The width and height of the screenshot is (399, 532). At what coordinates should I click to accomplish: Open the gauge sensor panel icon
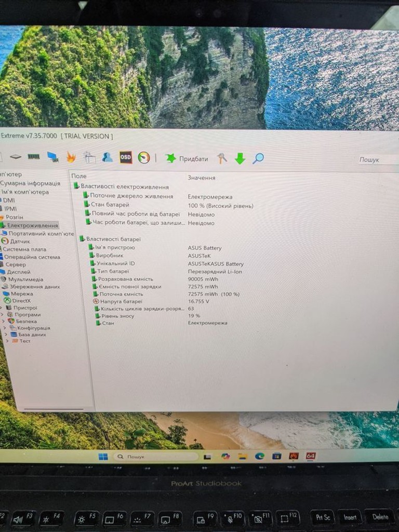point(144,157)
